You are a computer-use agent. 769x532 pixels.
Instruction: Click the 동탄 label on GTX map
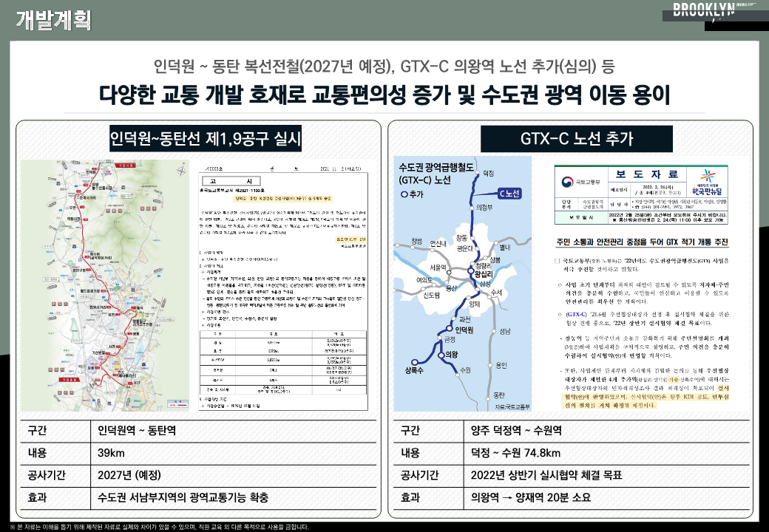(499, 395)
